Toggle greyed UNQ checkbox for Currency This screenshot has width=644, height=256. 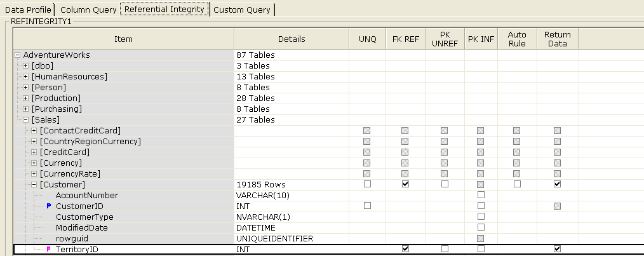(367, 163)
